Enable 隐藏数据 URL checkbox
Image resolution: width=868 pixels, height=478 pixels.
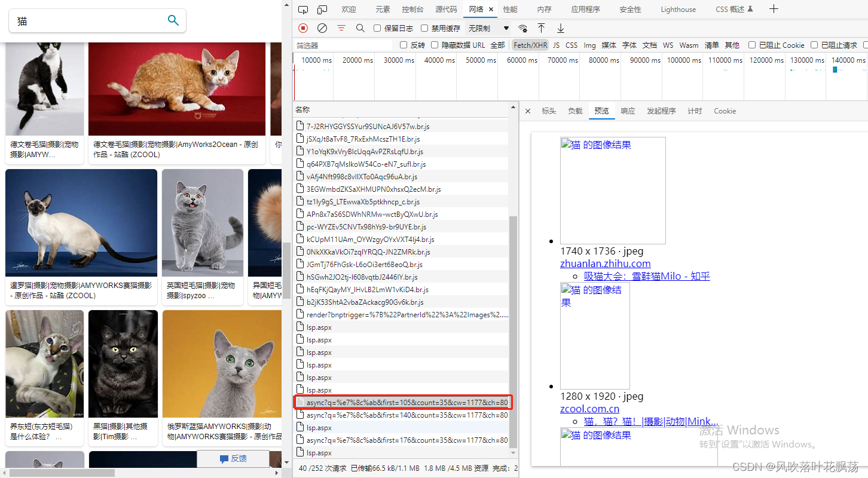tap(435, 45)
